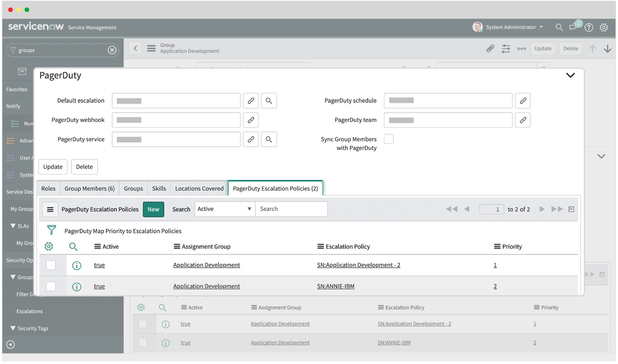Click the list Search text field

291,209
